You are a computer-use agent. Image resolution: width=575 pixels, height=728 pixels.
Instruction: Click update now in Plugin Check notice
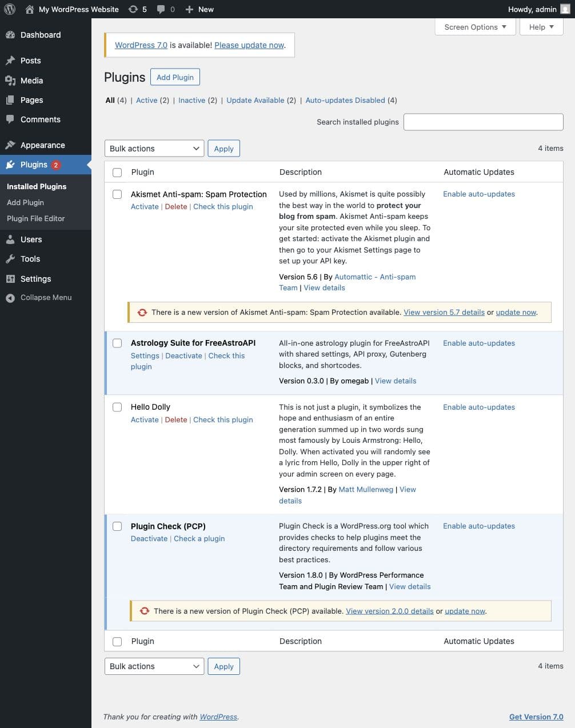465,611
